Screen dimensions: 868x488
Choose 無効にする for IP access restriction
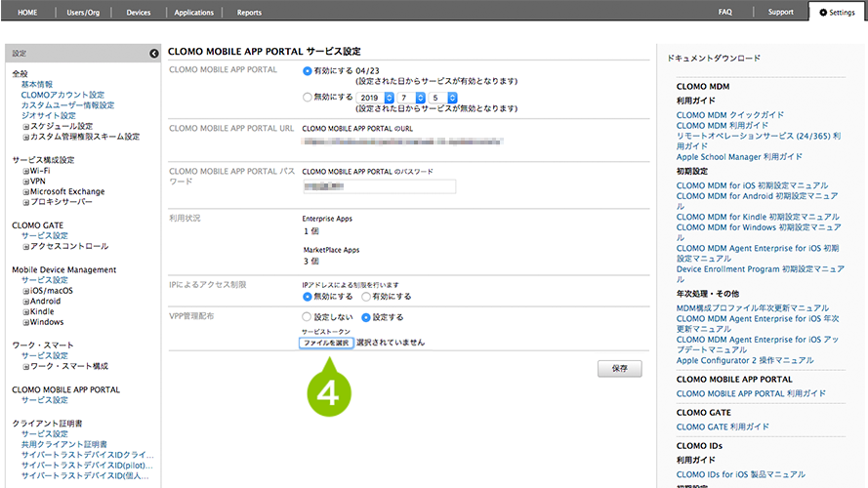pyautogui.click(x=308, y=297)
